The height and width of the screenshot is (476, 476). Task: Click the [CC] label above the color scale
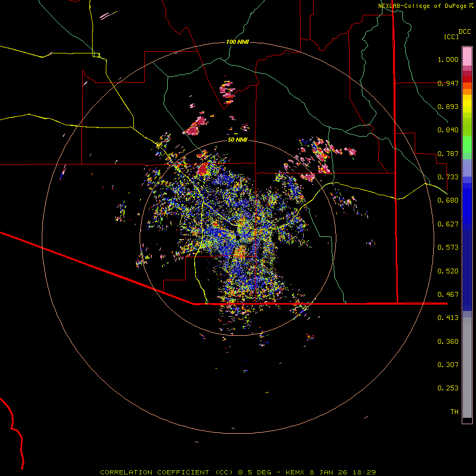(451, 36)
